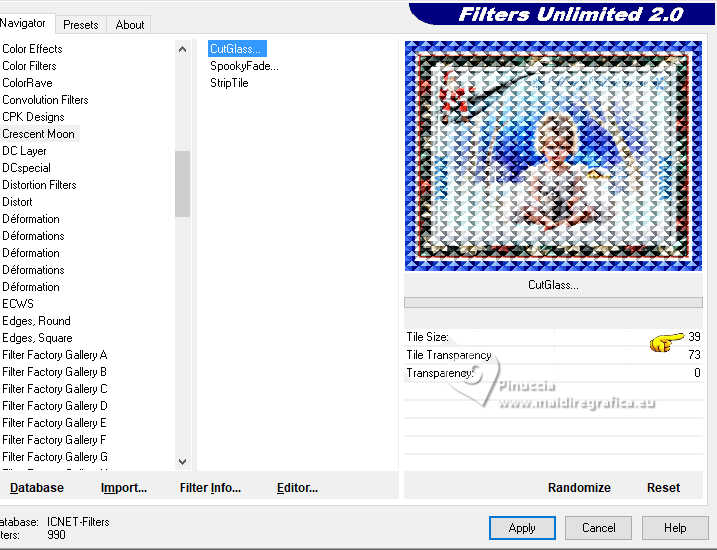Image resolution: width=717 pixels, height=550 pixels.
Task: Select Color Effects filter category
Action: point(32,49)
